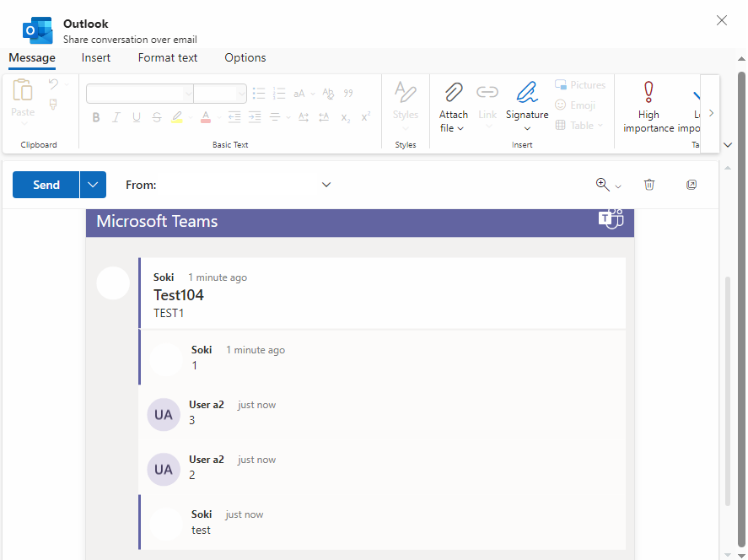Toggle Superscript formatting
Viewport: 748px width, 560px height.
click(x=366, y=117)
